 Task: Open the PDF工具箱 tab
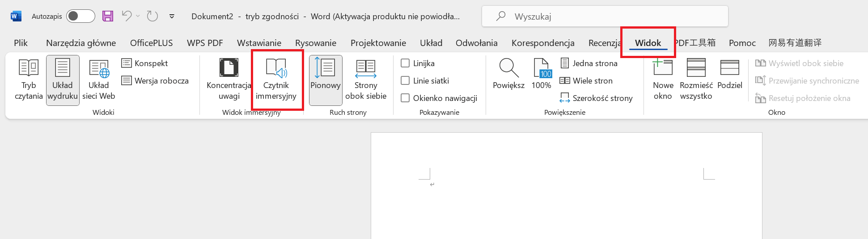click(x=695, y=43)
